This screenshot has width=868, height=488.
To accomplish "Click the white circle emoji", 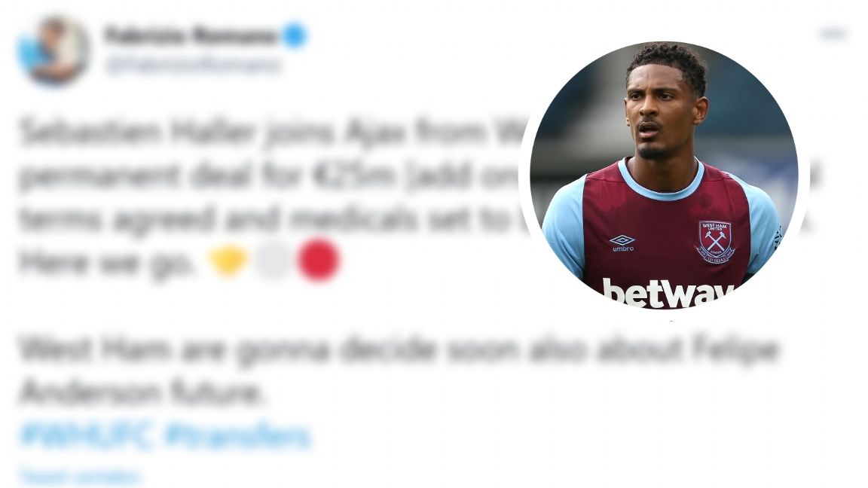I will [272, 260].
